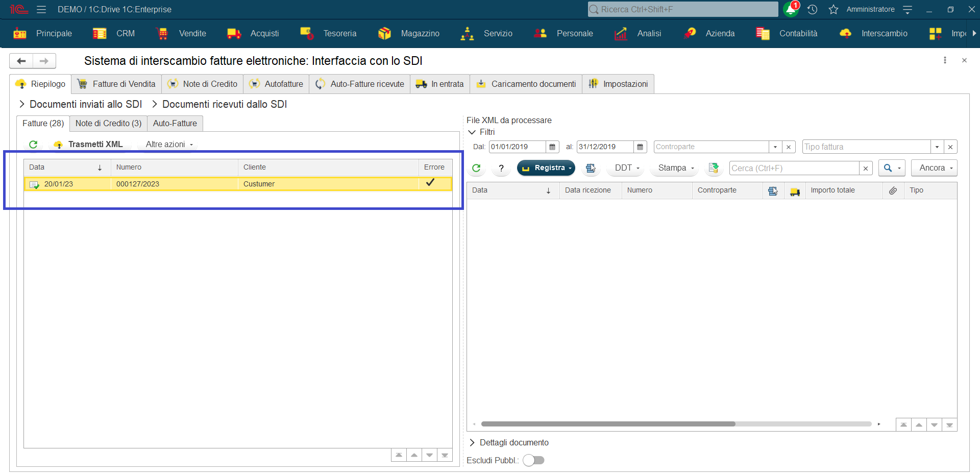
Task: Clear the Controparte filter field
Action: click(x=789, y=147)
